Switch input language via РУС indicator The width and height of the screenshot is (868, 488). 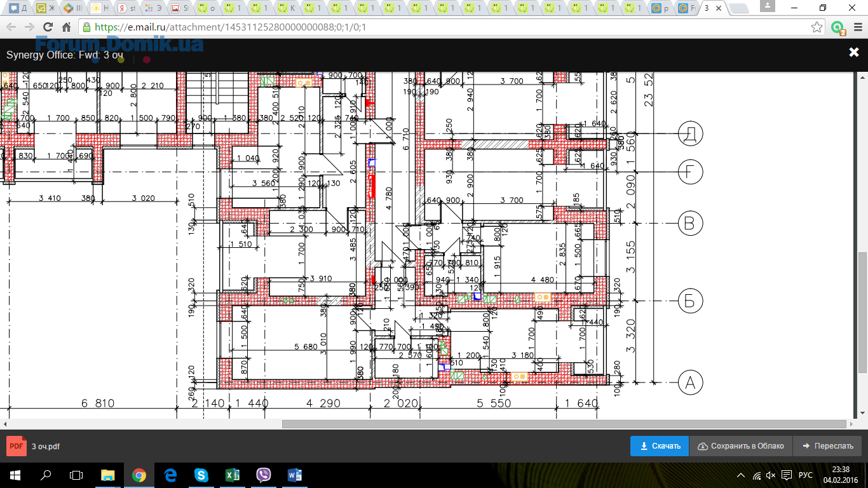coord(805,475)
